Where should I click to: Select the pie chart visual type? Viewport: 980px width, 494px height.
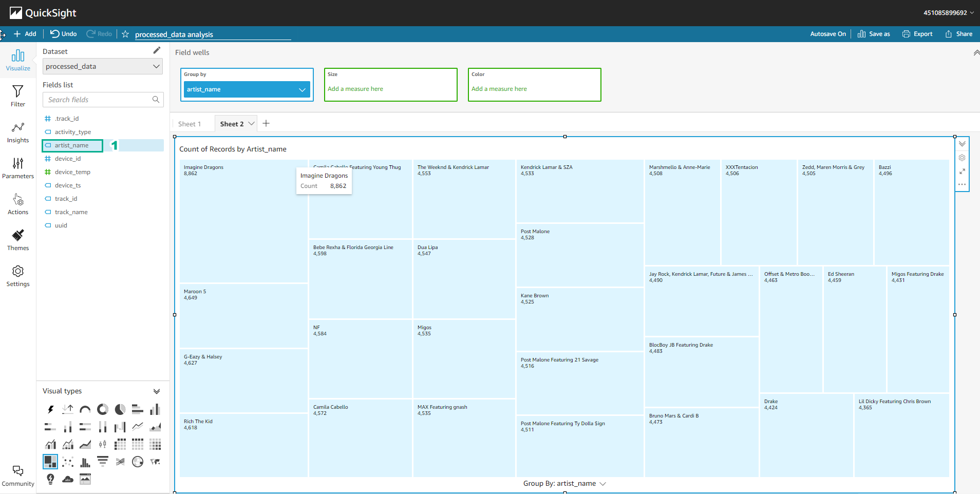point(120,409)
